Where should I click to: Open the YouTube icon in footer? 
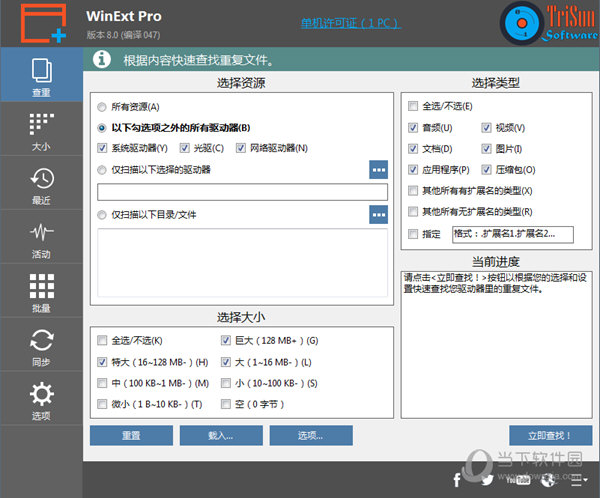(x=518, y=480)
